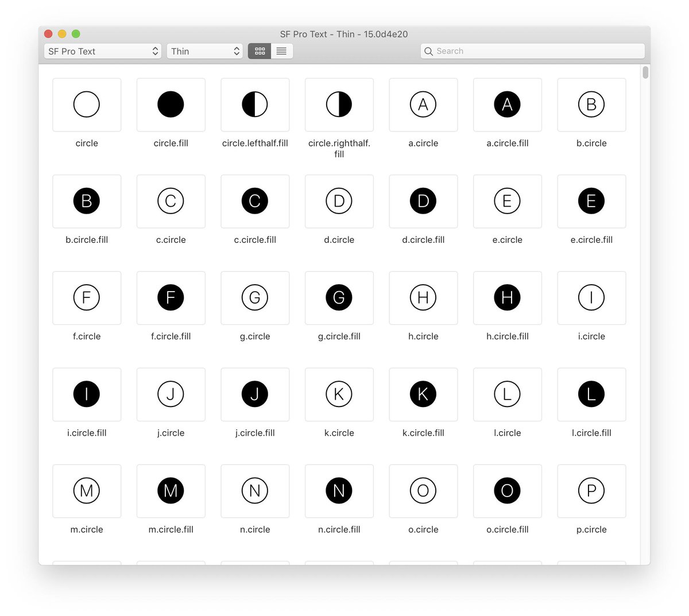This screenshot has height=616, width=689.
Task: Pick the j.circle.fill glyph
Action: pos(255,394)
